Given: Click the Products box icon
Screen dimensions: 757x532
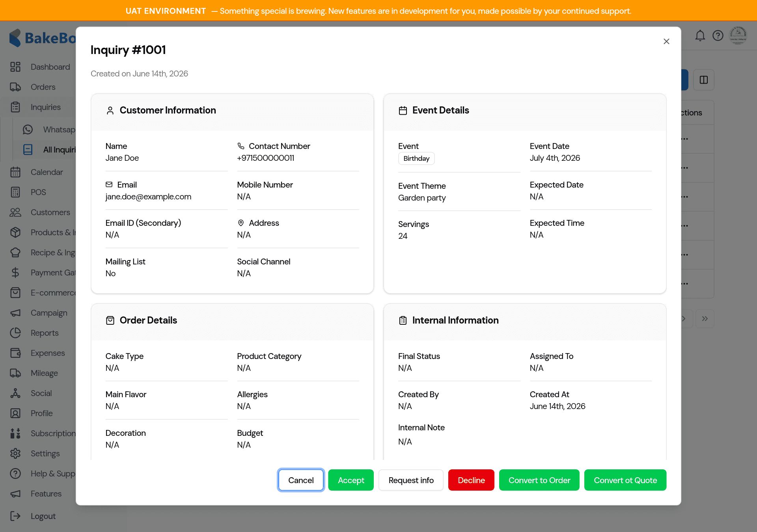Looking at the screenshot, I should tap(15, 233).
